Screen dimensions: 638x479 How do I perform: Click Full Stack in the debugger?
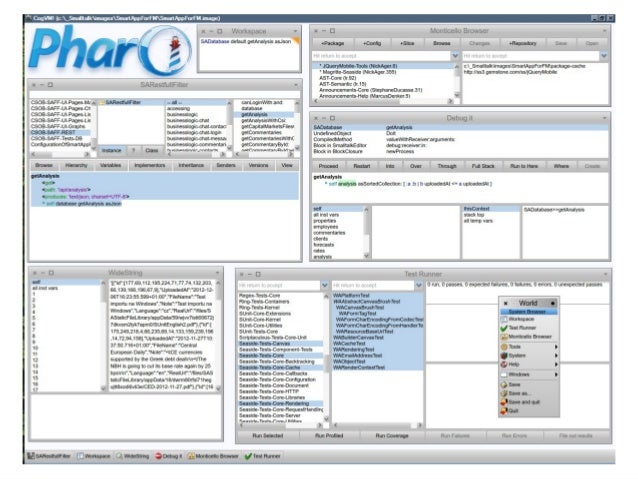pyautogui.click(x=483, y=166)
